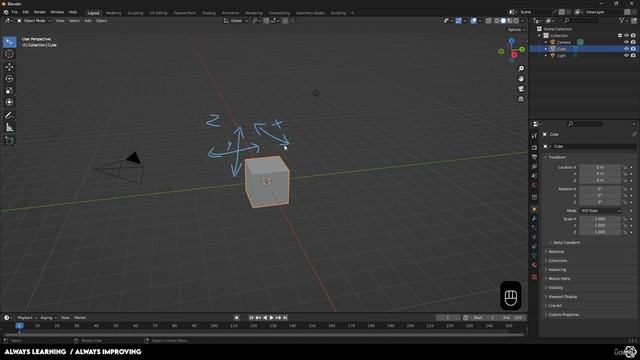640x360 pixels.
Task: Switch orthographic/perspective grid icon
Action: coord(521,99)
